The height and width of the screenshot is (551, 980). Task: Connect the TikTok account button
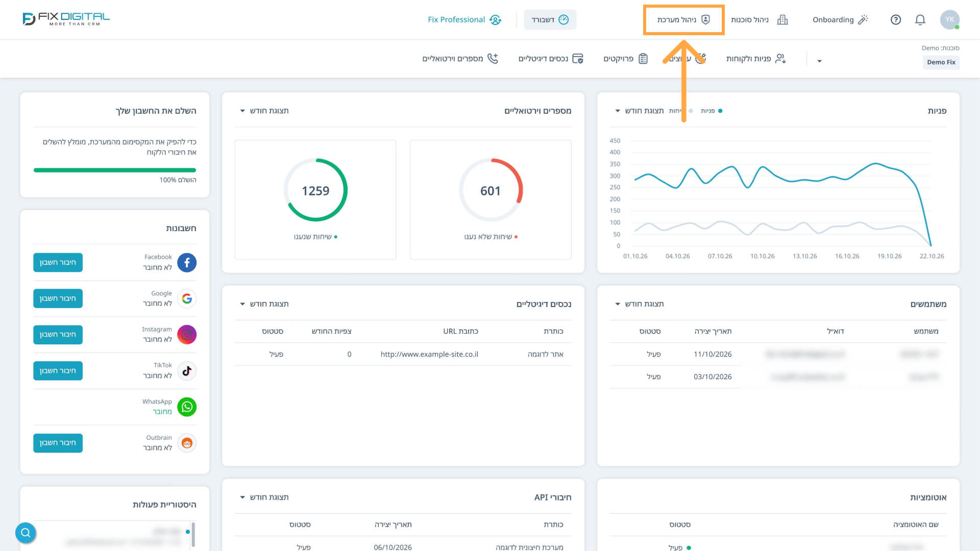(x=58, y=371)
